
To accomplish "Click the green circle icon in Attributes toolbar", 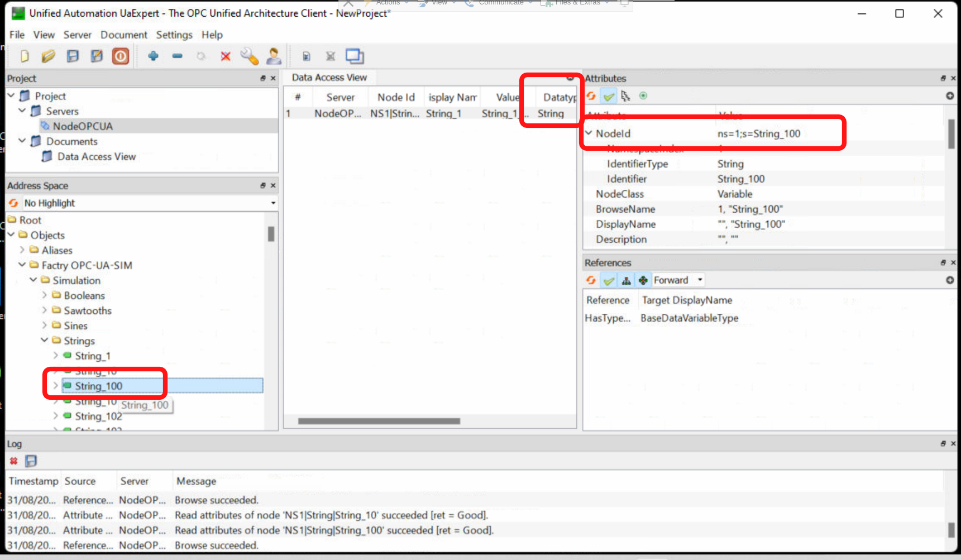I will tap(643, 96).
